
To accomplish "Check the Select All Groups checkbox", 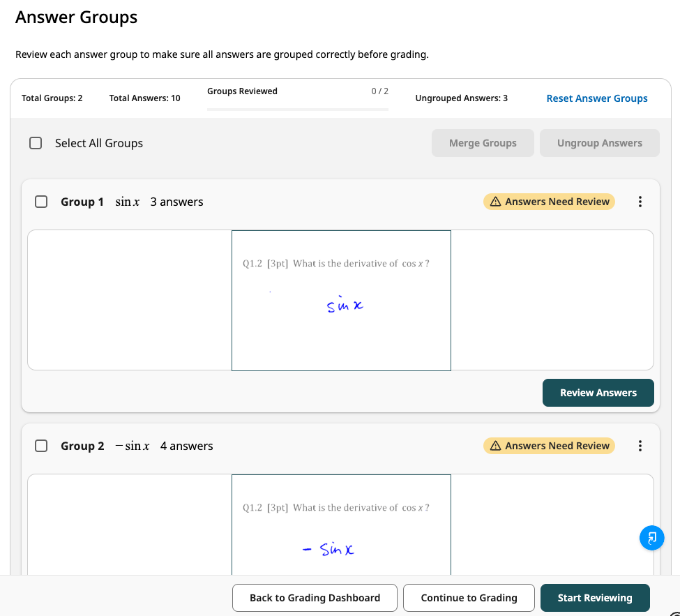I will 36,143.
